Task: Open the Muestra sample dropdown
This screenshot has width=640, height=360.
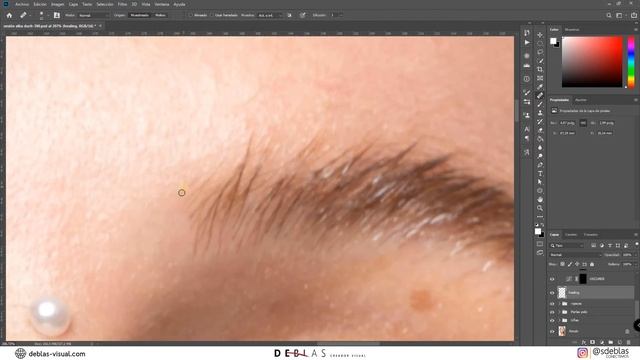Action: (270, 15)
